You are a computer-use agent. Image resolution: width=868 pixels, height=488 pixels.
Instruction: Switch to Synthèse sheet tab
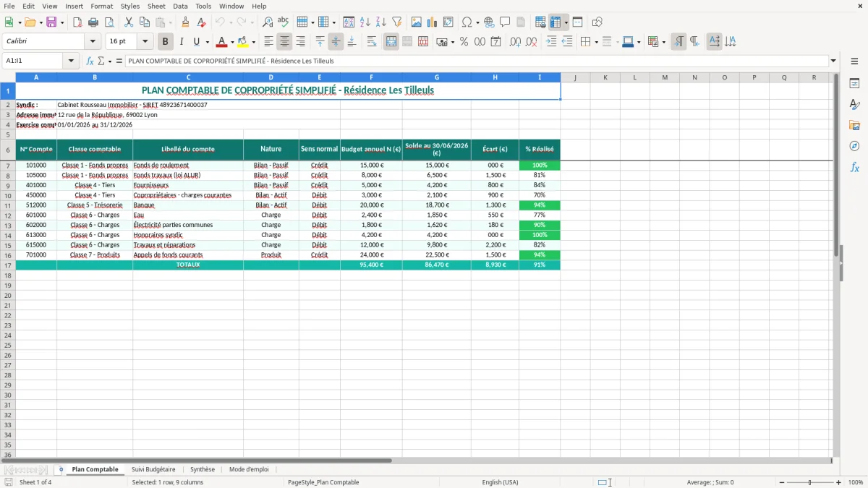[x=203, y=469]
